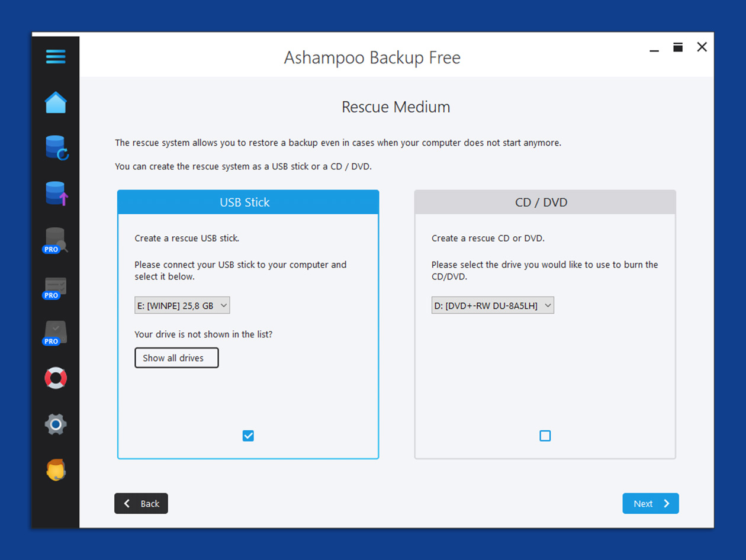Click the Rescue Medium heading
The width and height of the screenshot is (746, 560).
point(395,107)
